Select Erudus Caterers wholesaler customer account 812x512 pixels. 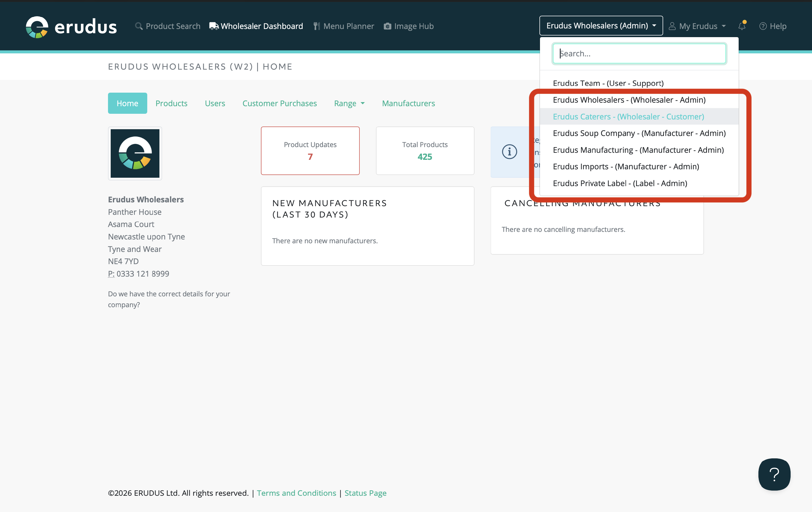628,116
